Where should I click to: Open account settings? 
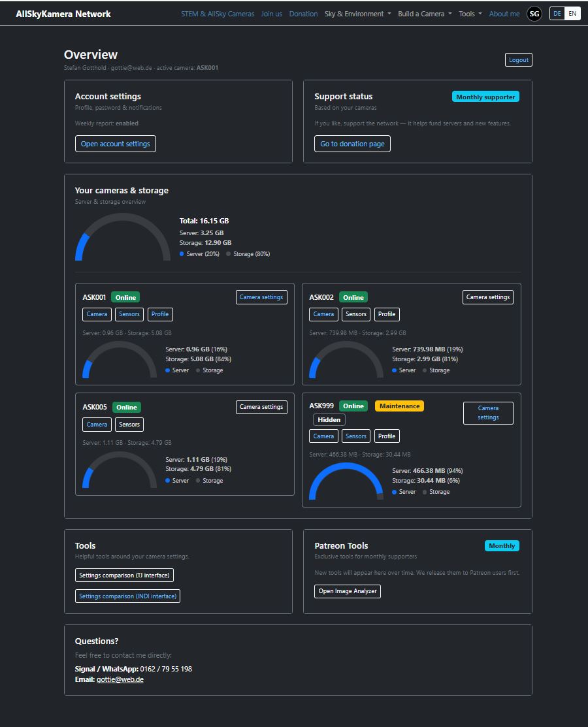pyautogui.click(x=115, y=143)
